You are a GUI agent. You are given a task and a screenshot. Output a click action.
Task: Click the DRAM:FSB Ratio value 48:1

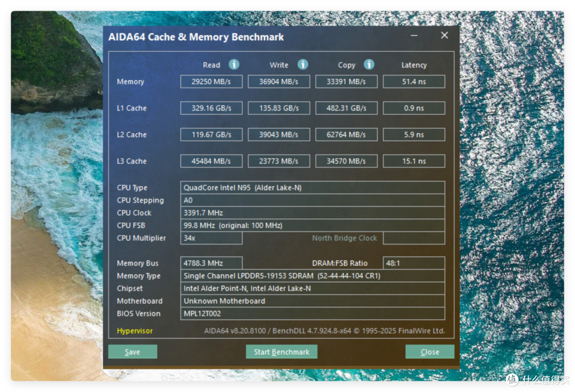pyautogui.click(x=414, y=263)
